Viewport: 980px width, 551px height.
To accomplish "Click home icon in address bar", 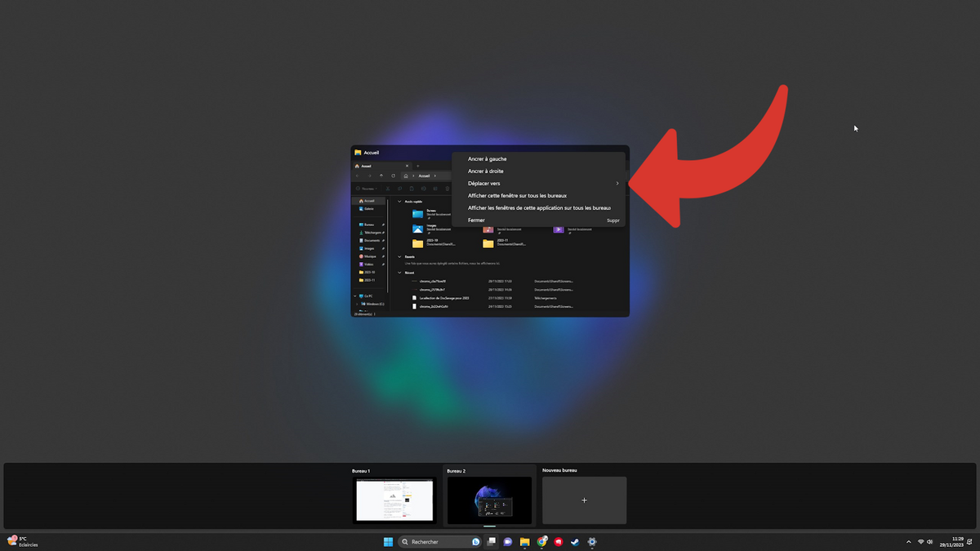I will point(406,176).
